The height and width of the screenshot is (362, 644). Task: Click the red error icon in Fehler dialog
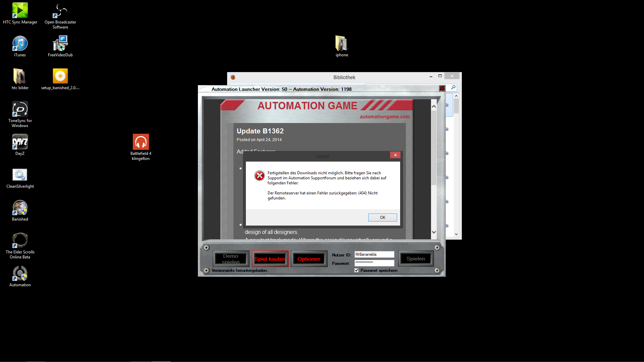pyautogui.click(x=259, y=176)
